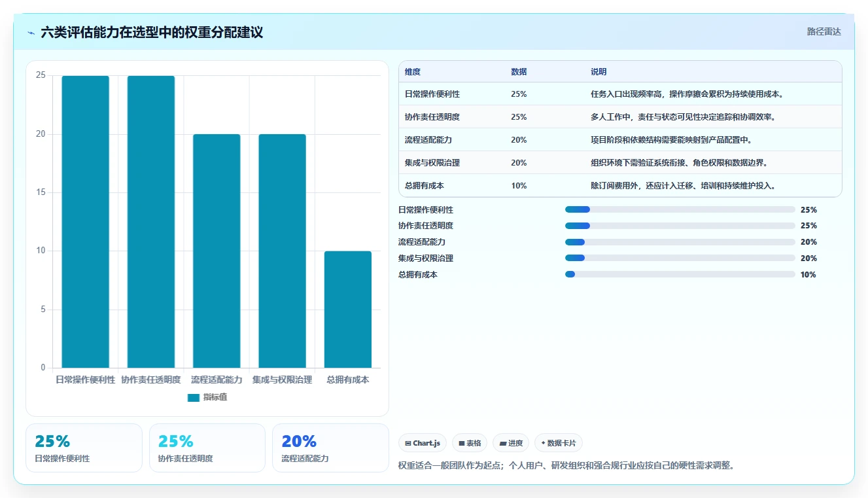This screenshot has height=498, width=868.
Task: Click the 指标值 legend label
Action: pos(215,397)
